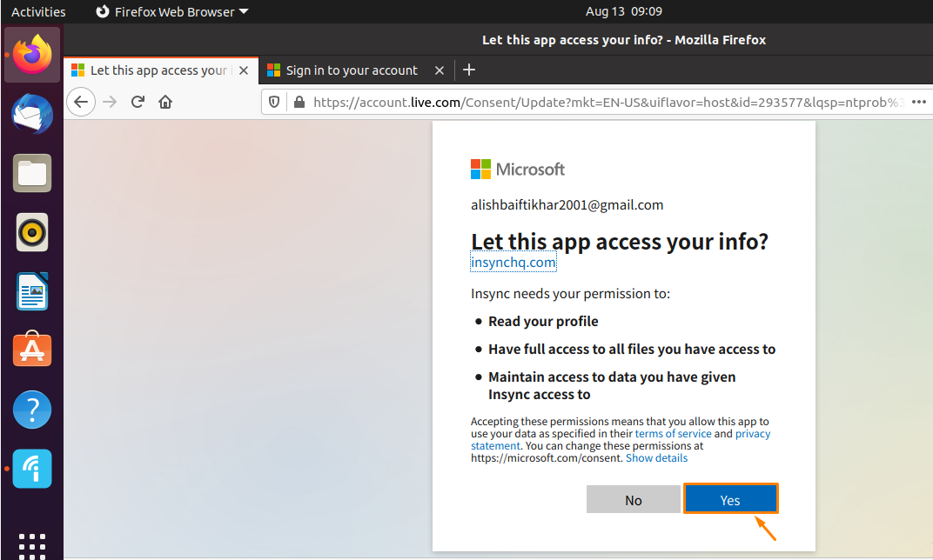
Task: Click Yes to grant Insync access
Action: tap(731, 500)
